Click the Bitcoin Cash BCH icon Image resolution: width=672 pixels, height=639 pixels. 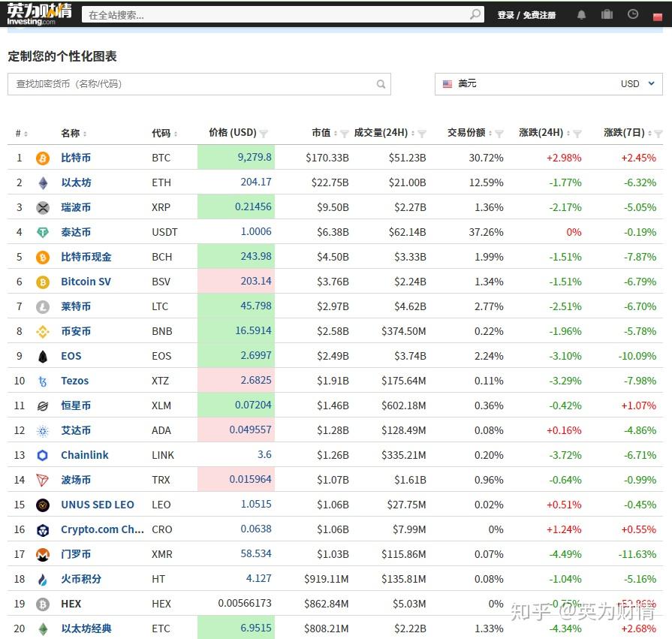point(43,258)
